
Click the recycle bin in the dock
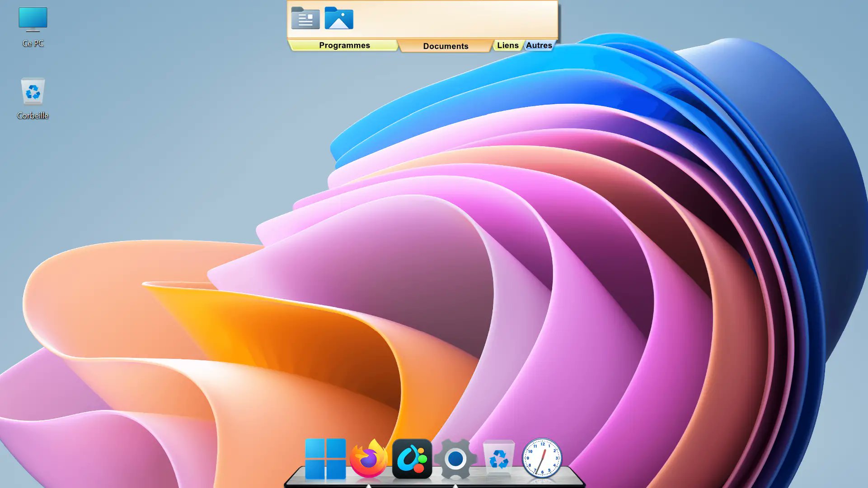click(x=498, y=459)
